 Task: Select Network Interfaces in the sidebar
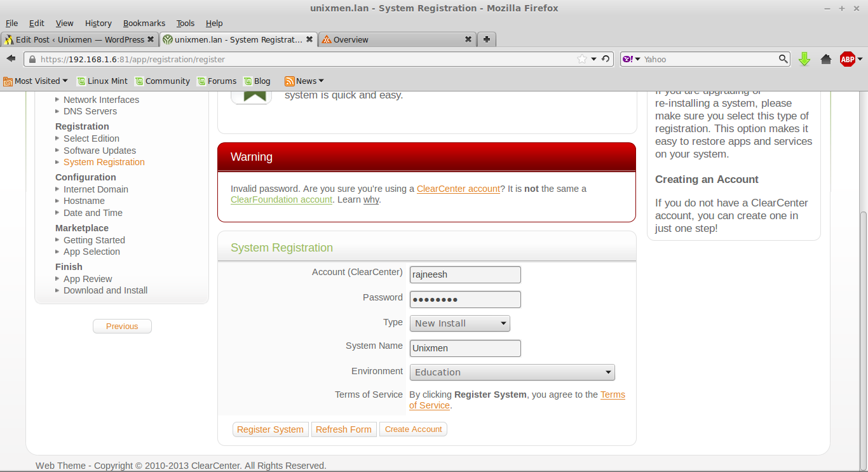[101, 100]
